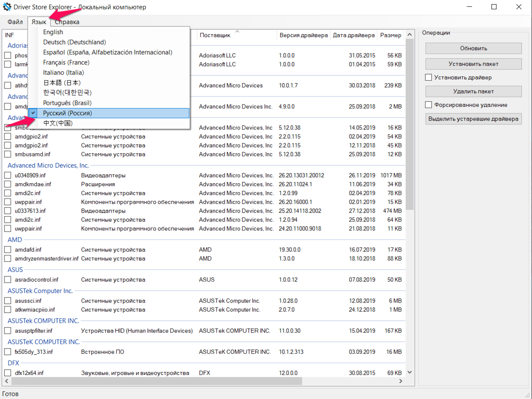Select the u0337613.inf row checkbox

pyautogui.click(x=8, y=211)
